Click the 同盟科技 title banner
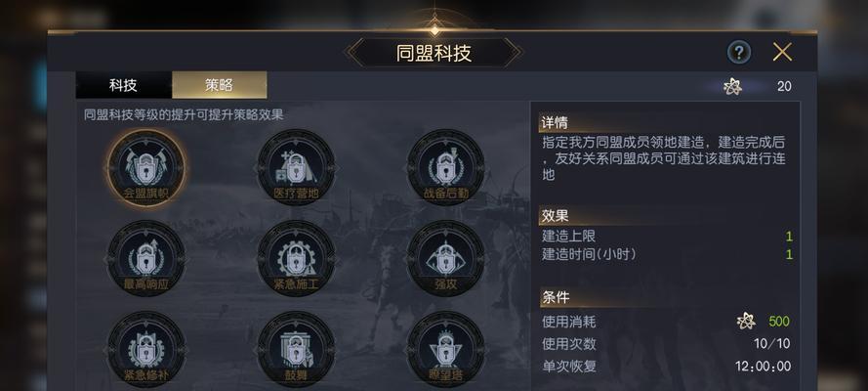The width and height of the screenshot is (868, 391). [434, 53]
